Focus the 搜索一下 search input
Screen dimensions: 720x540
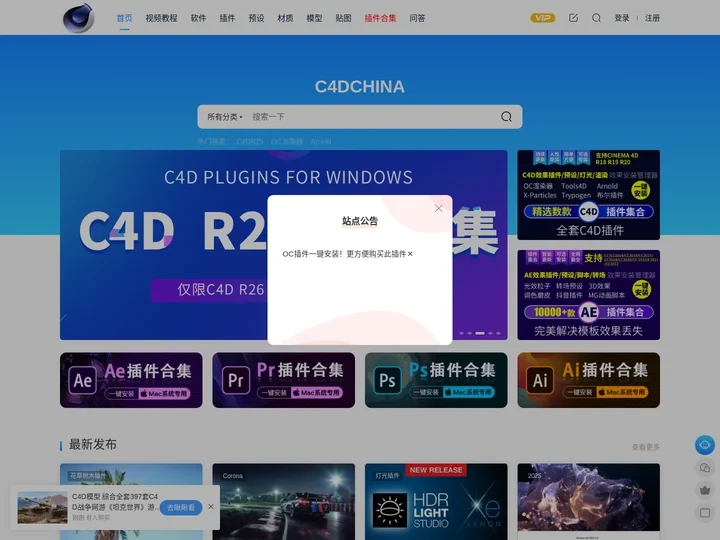tap(372, 117)
